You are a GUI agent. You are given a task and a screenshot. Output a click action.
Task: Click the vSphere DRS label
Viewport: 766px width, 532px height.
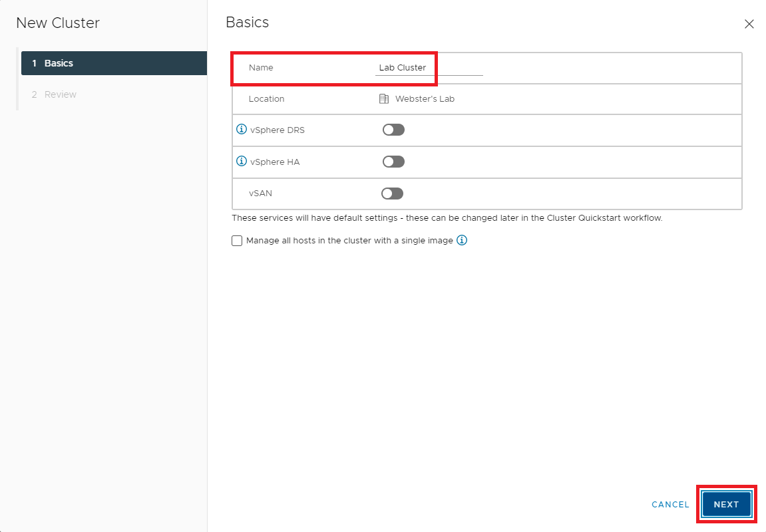coord(277,130)
